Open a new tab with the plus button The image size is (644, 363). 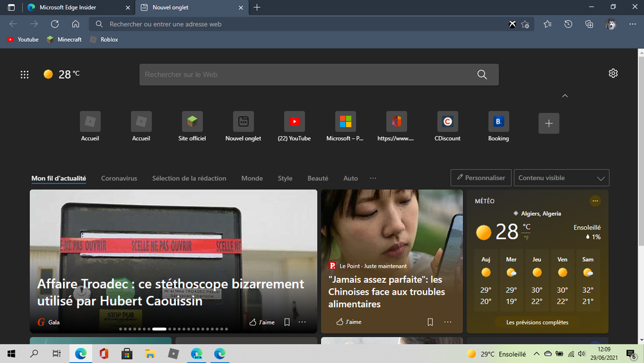(257, 7)
